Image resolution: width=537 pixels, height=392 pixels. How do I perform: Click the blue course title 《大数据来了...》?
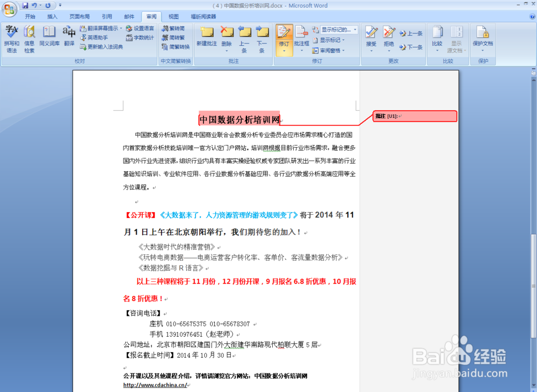pyautogui.click(x=228, y=215)
